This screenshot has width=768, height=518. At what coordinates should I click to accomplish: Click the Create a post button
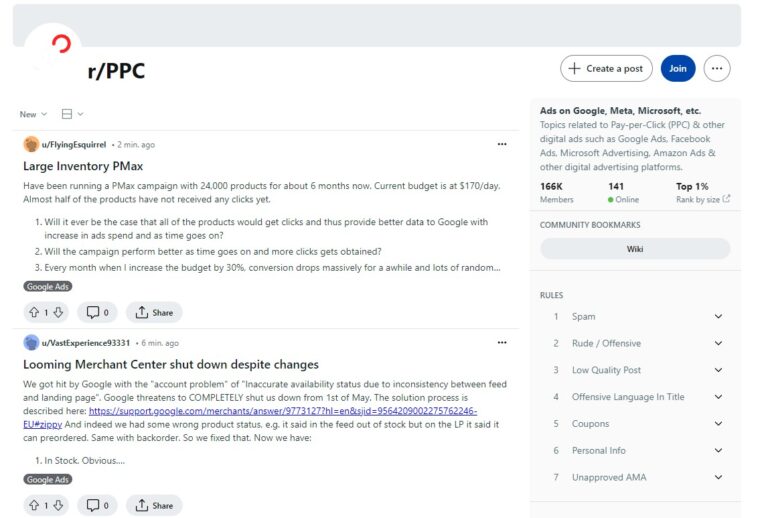point(606,68)
